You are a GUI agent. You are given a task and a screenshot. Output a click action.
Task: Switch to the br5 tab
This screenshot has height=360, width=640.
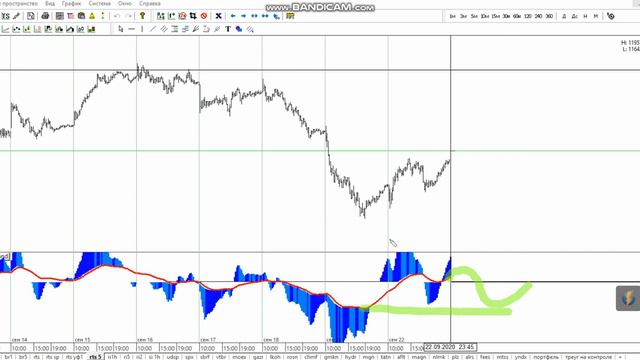[23, 357]
